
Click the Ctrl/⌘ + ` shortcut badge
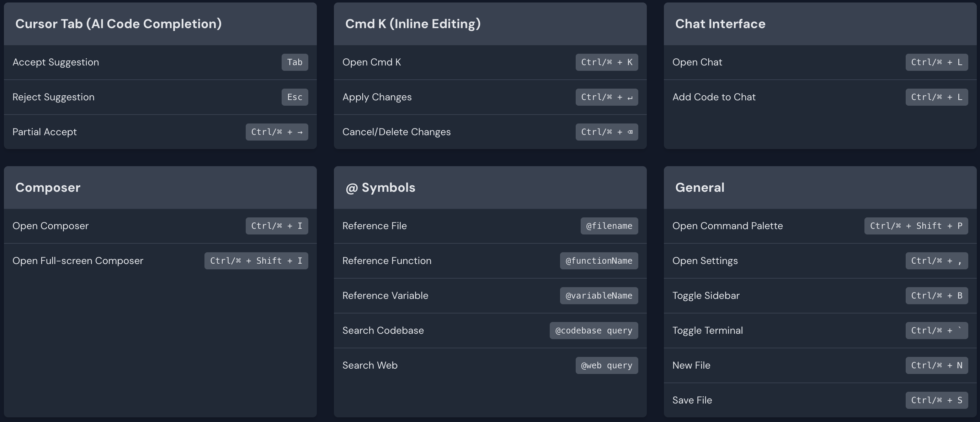click(937, 331)
